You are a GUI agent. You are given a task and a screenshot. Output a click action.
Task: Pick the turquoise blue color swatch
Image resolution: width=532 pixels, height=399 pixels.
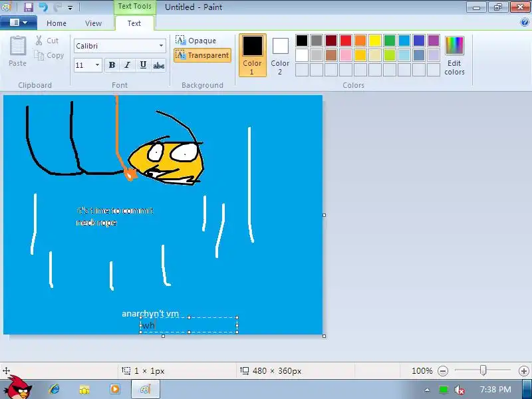pyautogui.click(x=404, y=41)
